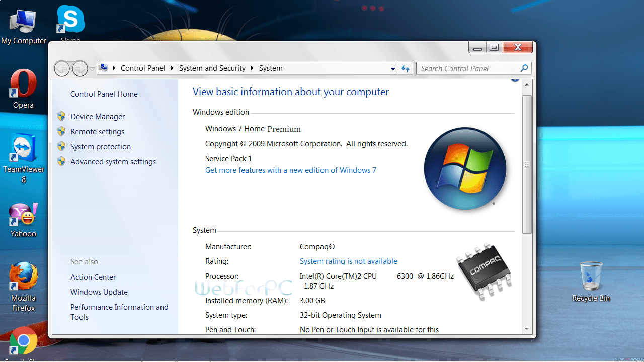Launch TeamViewer 8 desktop shortcut
This screenshot has height=362, width=644.
(23, 158)
